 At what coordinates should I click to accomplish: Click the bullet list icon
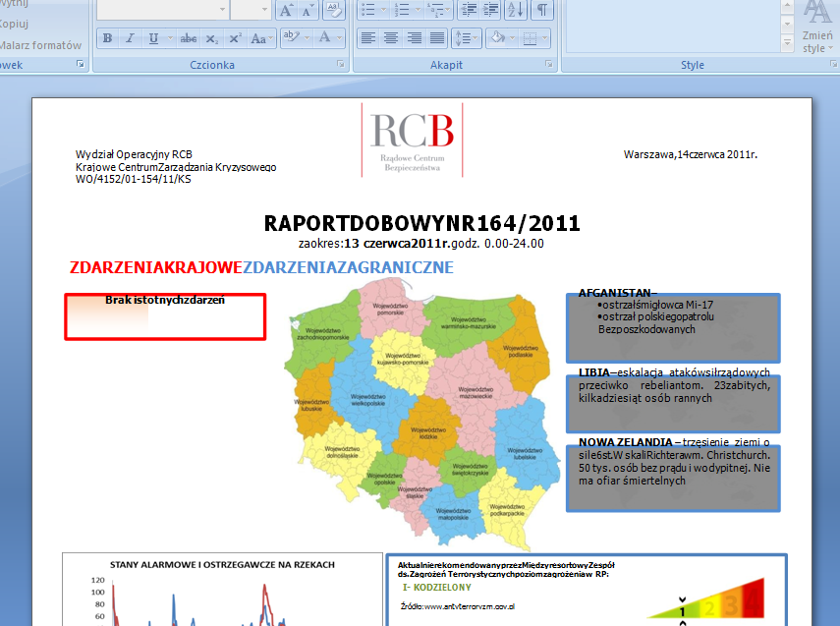368,10
